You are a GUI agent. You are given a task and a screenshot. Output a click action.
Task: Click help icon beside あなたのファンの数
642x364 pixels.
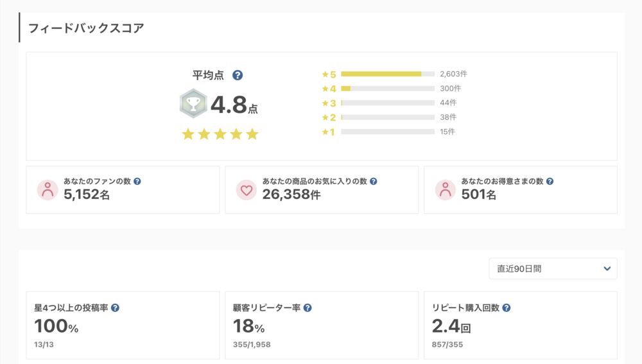click(137, 182)
